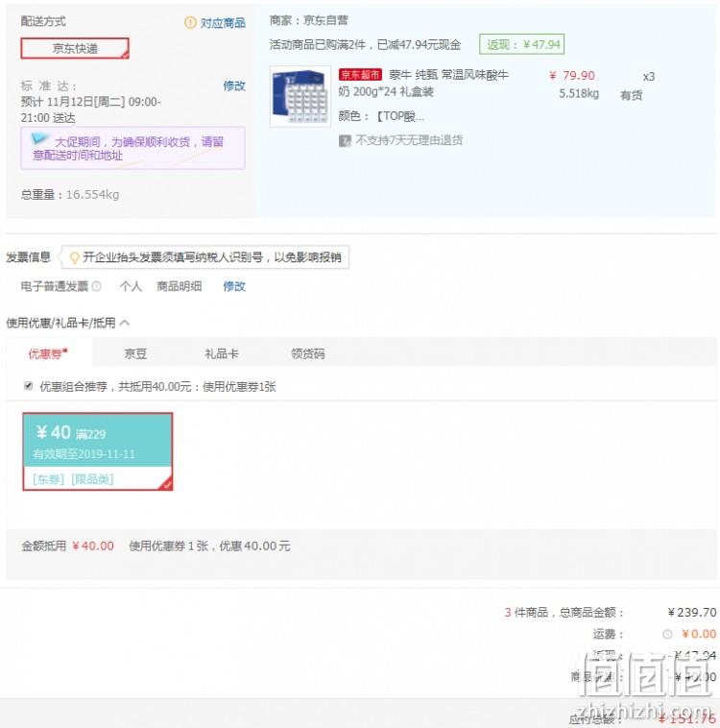Image resolution: width=720 pixels, height=728 pixels.
Task: Click the 对应商品 info icon
Action: point(190,22)
